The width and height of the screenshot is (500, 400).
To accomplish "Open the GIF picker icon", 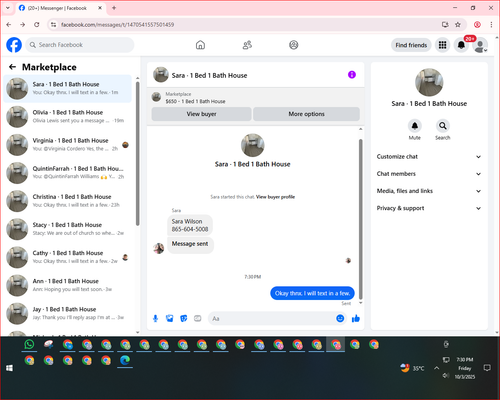I will 198,319.
